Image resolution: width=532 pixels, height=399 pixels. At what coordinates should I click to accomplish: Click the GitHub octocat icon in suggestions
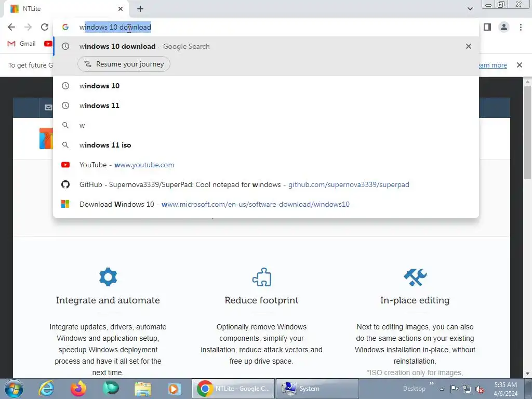(x=65, y=184)
